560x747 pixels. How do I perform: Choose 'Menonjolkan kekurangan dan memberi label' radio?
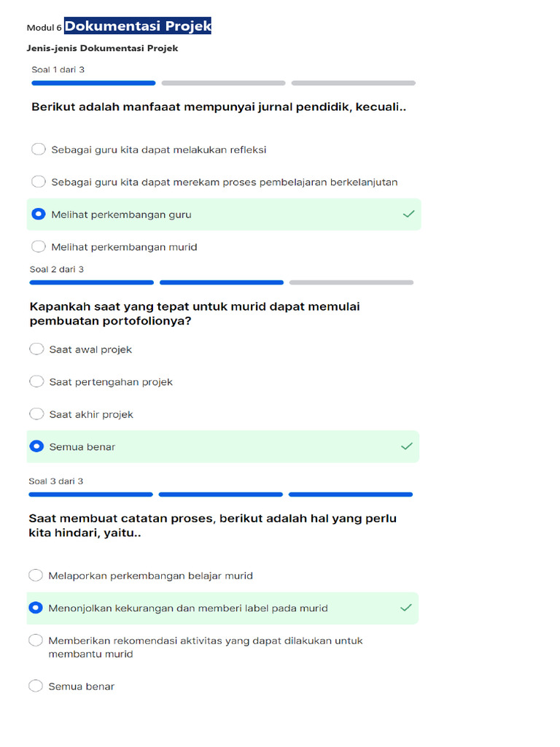pos(36,608)
